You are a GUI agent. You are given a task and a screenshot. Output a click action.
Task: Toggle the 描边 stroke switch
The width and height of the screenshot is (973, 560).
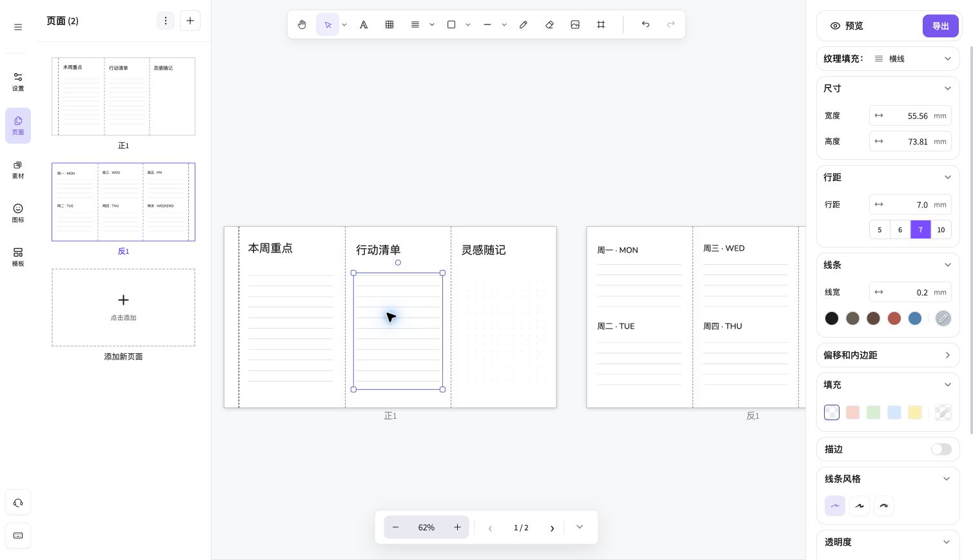[x=941, y=449]
